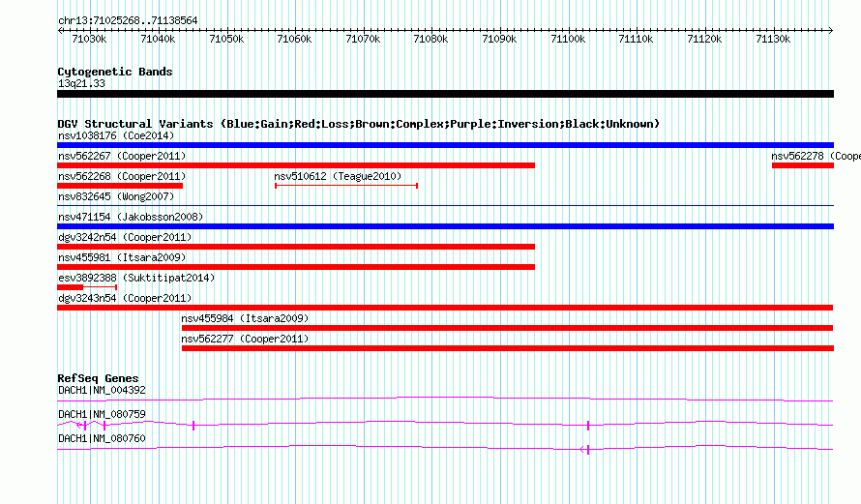861x504 pixels.
Task: Open variant dgv3242n54 (Cooper2011) label
Action: [125, 237]
